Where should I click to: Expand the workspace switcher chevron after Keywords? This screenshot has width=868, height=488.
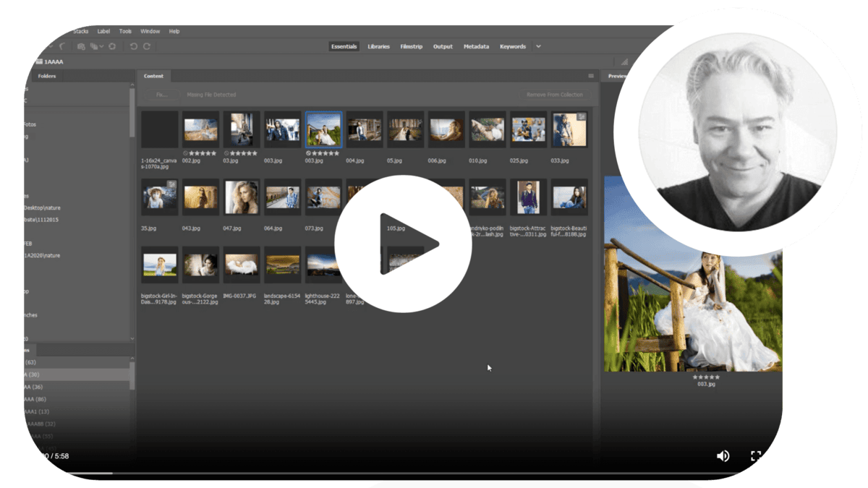pos(538,46)
